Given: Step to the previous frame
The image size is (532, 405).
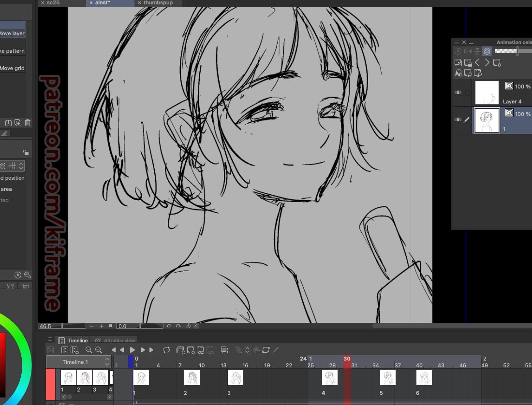Looking at the screenshot, I should click(123, 350).
